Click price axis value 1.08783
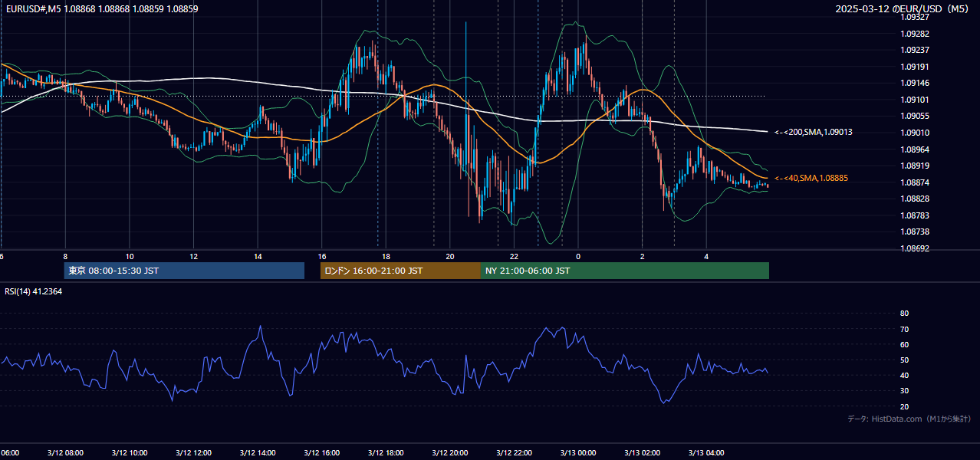 pyautogui.click(x=914, y=215)
